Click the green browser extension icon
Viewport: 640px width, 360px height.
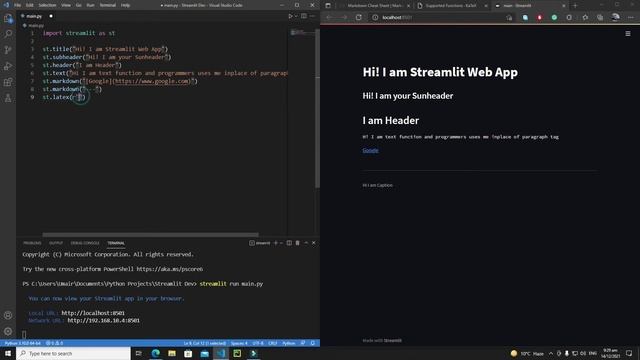coord(554,18)
